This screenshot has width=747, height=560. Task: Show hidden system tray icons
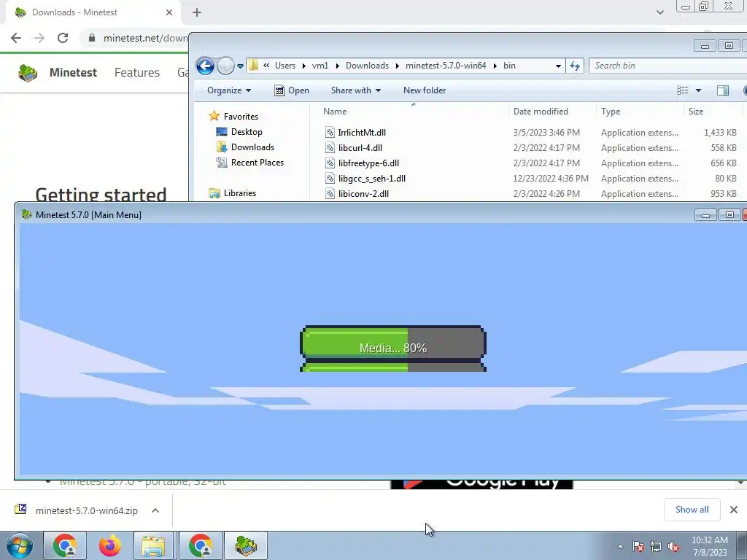[x=620, y=546]
